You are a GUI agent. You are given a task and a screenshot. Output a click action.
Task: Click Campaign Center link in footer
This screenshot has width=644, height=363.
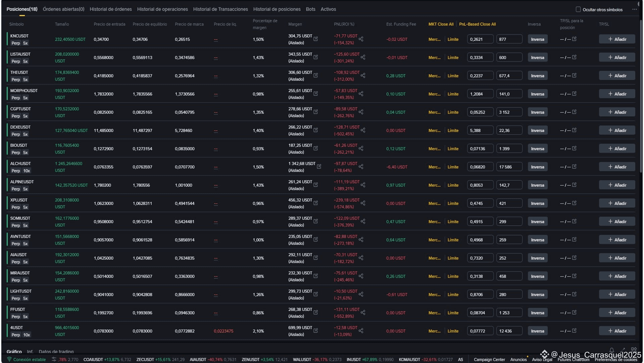point(489,359)
